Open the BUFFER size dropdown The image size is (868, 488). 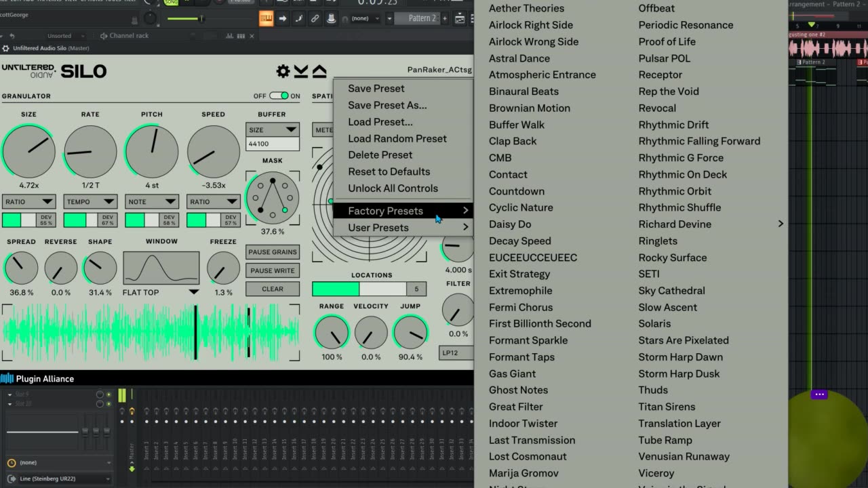[273, 129]
